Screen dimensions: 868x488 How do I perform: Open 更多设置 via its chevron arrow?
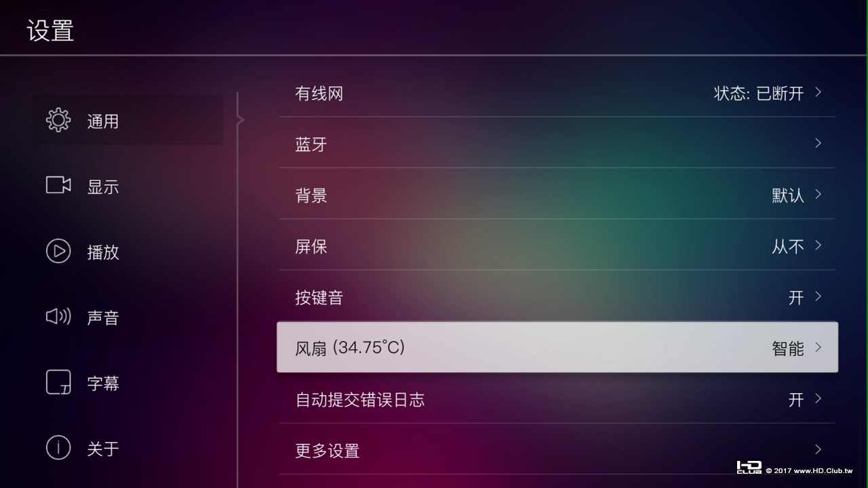818,449
